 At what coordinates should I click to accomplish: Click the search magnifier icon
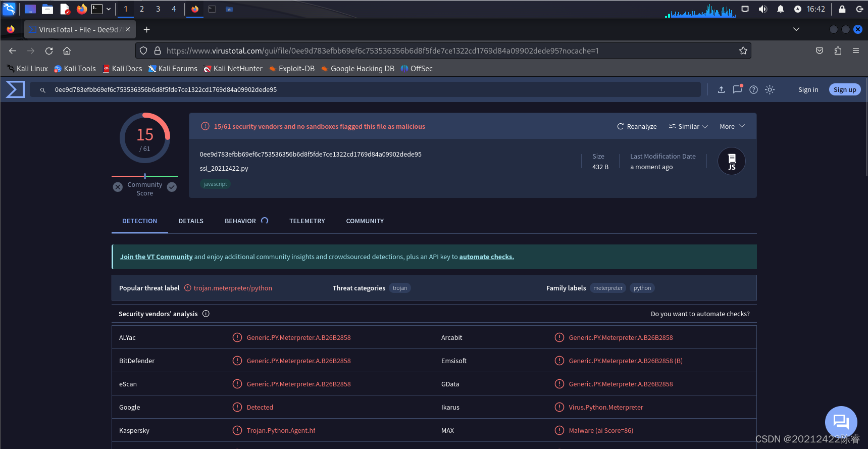(x=43, y=90)
